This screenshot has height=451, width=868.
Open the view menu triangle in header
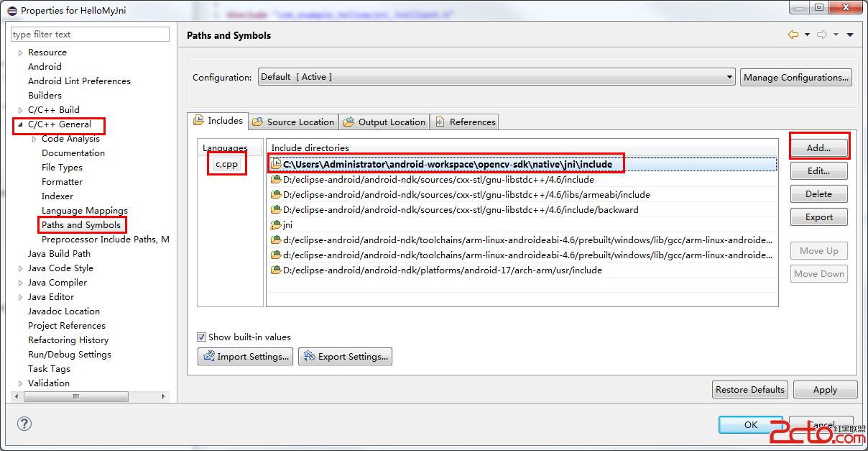[850, 35]
